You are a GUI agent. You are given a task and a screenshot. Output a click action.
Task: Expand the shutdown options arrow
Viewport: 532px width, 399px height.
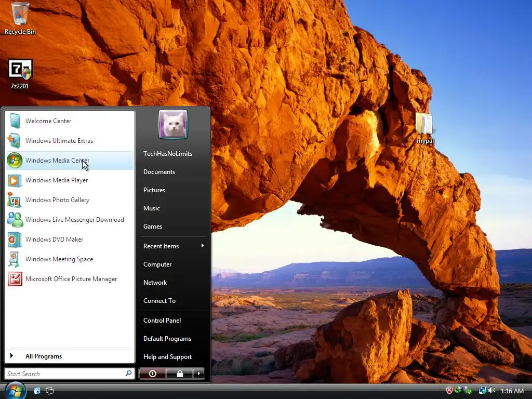[x=199, y=374]
